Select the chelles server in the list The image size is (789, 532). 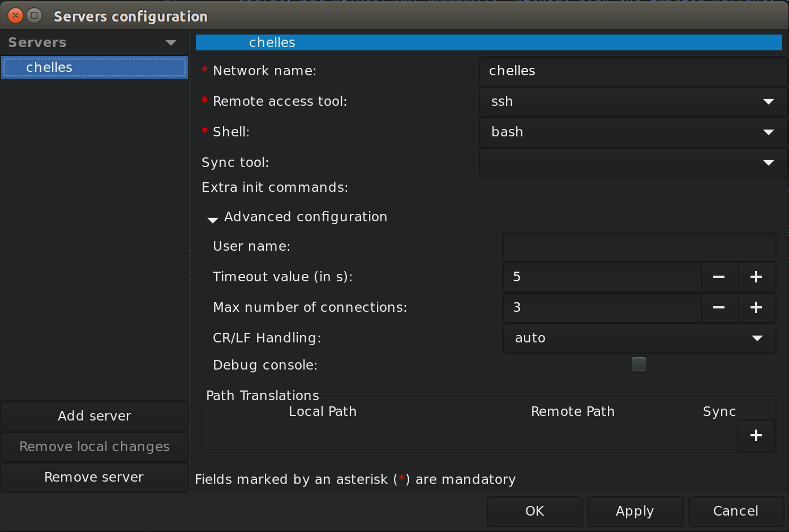point(94,67)
